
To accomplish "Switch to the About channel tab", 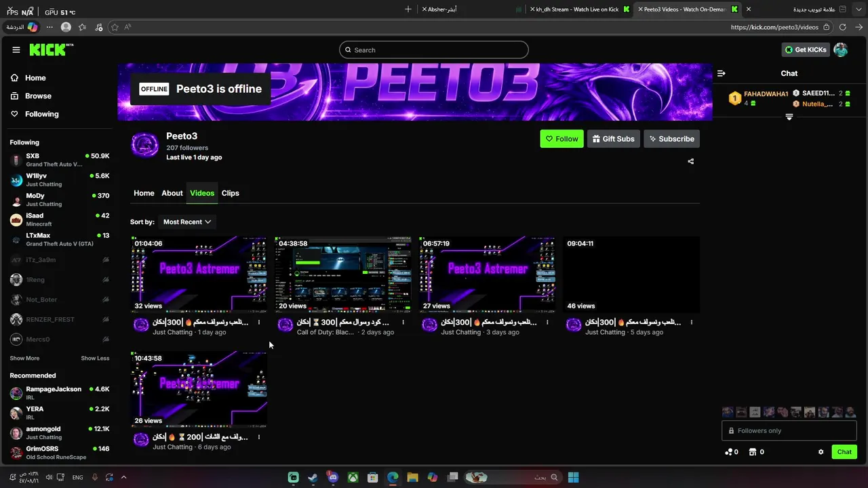I will pyautogui.click(x=172, y=193).
